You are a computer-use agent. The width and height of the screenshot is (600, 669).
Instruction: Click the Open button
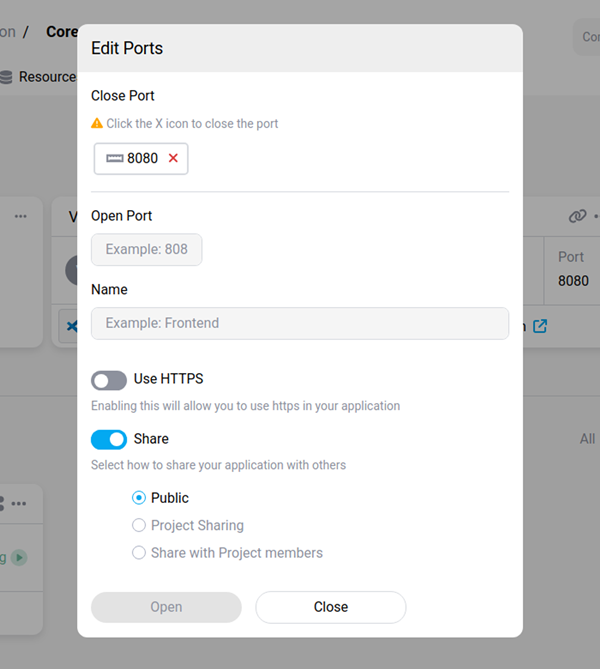coord(166,607)
